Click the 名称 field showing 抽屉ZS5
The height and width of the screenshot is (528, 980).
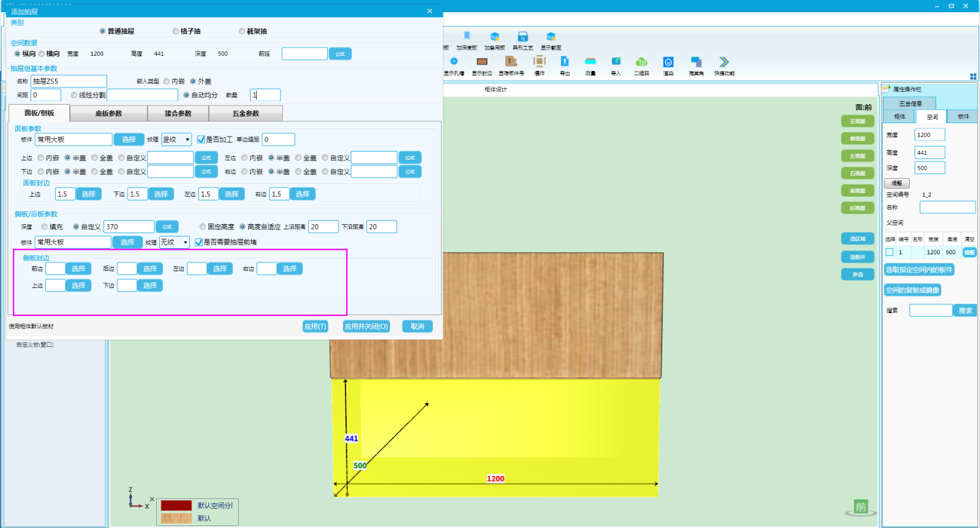click(x=69, y=81)
